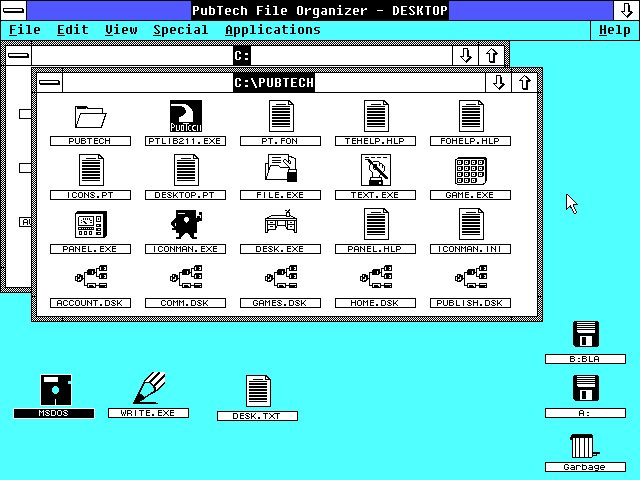640x480 pixels.
Task: Select the COMM.DSK desktop icon
Action: click(x=186, y=277)
